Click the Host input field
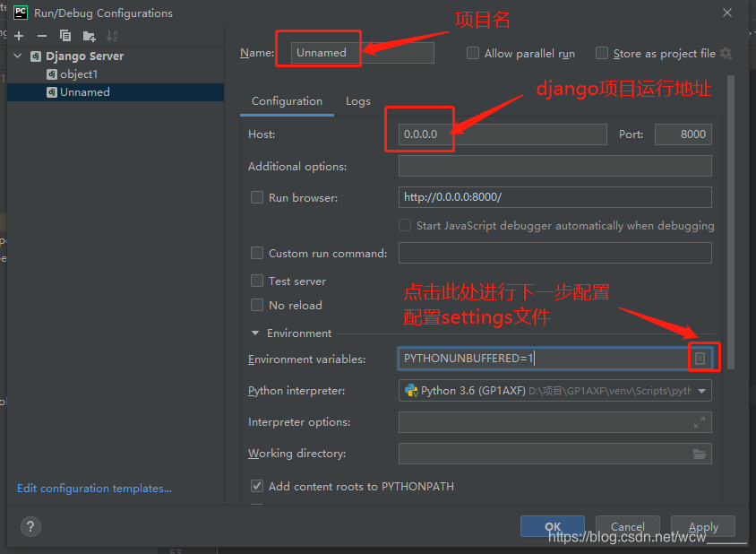Viewport: 756px width, 554px height. (503, 134)
